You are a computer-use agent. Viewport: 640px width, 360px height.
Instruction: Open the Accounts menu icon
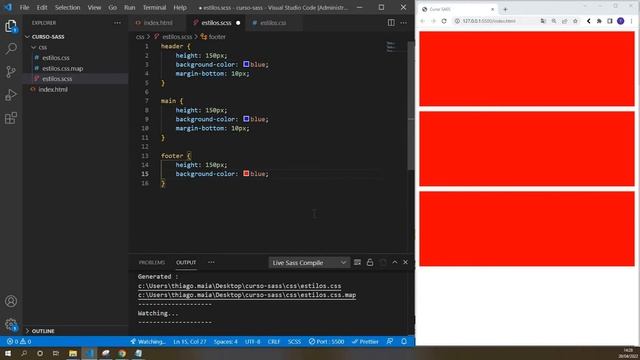pos(11,301)
